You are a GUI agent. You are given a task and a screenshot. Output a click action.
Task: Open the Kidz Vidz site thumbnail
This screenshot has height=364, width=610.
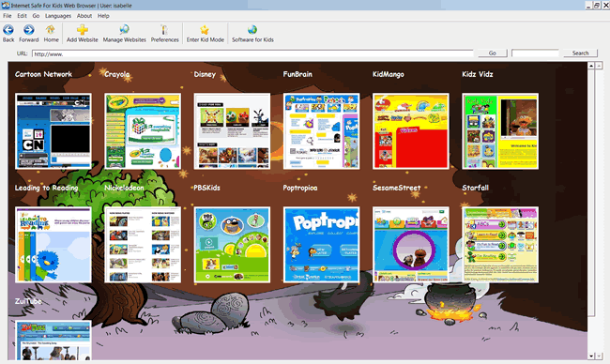(x=500, y=131)
